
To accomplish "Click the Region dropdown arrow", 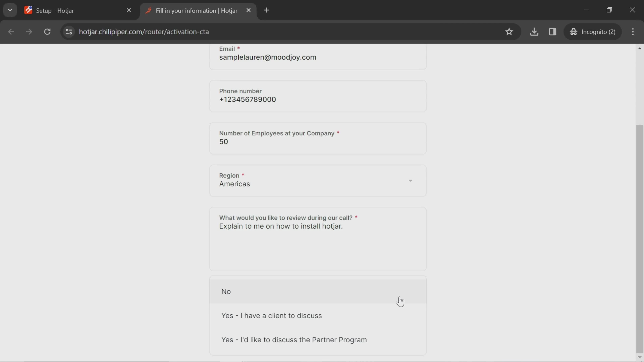I will pos(410,181).
